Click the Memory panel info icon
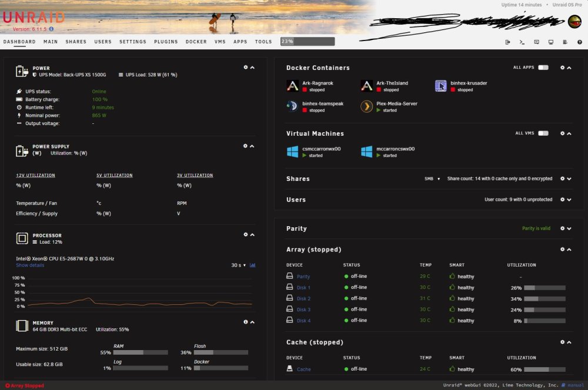This screenshot has height=390, width=588. (x=246, y=322)
